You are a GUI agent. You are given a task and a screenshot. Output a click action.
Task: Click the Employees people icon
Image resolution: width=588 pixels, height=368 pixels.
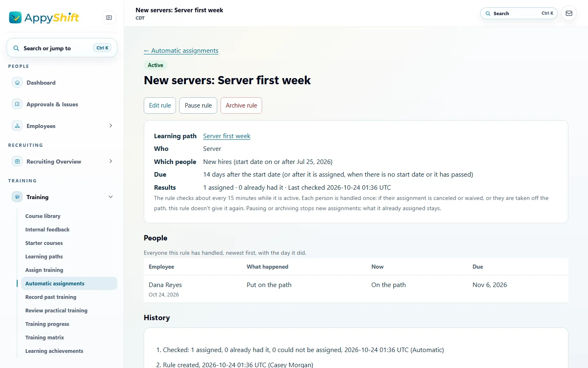click(17, 126)
